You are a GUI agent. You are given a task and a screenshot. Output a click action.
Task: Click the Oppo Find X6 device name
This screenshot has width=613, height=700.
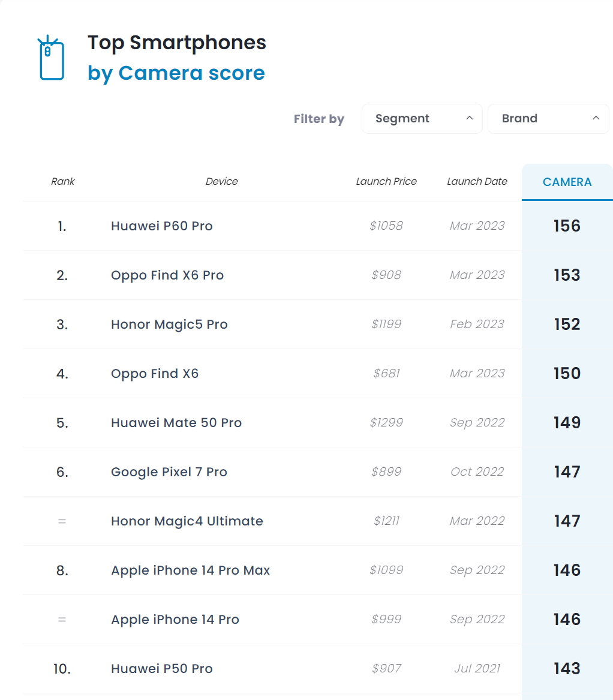(x=155, y=374)
